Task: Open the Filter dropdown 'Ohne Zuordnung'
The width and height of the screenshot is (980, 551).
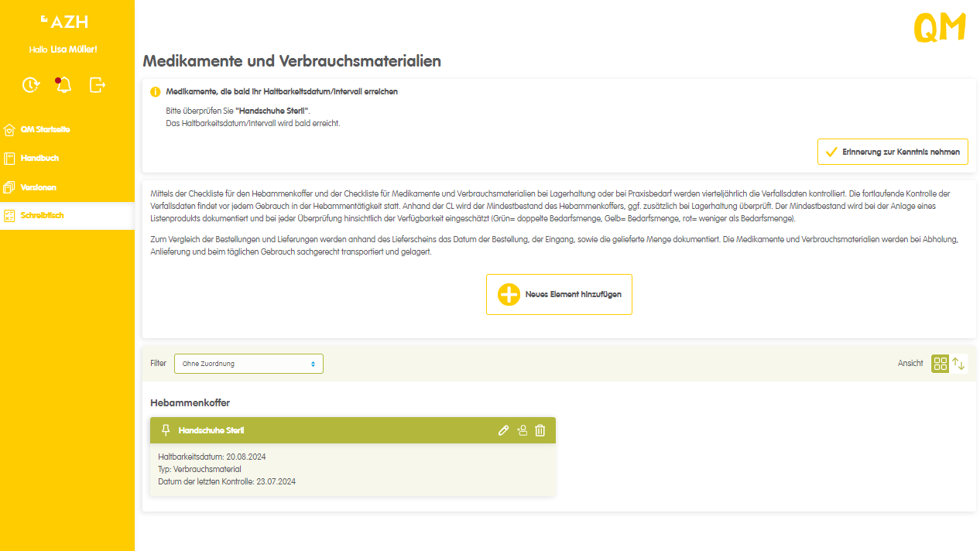Action: tap(248, 364)
